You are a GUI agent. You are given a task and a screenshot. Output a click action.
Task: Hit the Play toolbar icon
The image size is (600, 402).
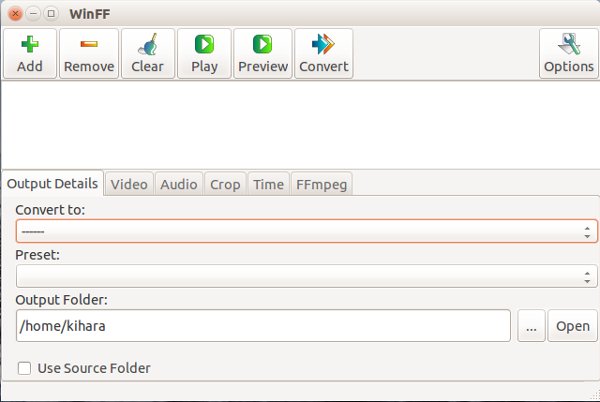(204, 53)
